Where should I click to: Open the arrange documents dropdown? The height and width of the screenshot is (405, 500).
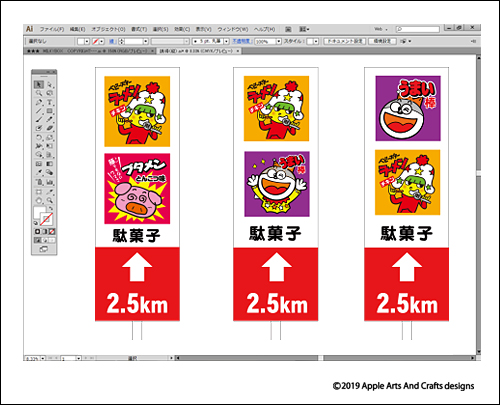click(304, 29)
